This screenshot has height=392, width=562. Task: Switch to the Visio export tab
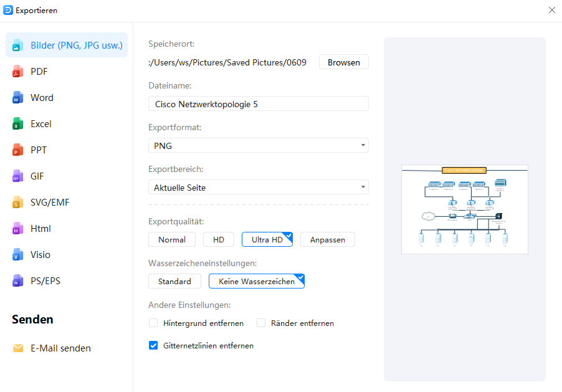coord(40,255)
